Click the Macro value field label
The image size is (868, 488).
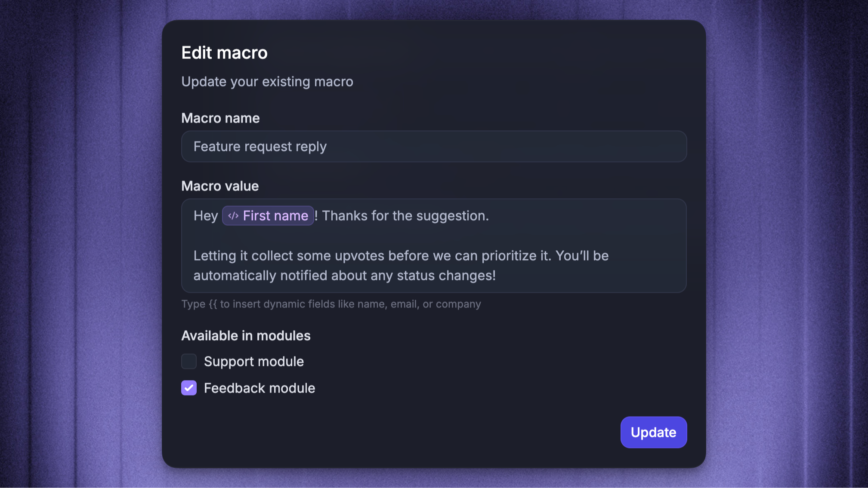pyautogui.click(x=220, y=186)
